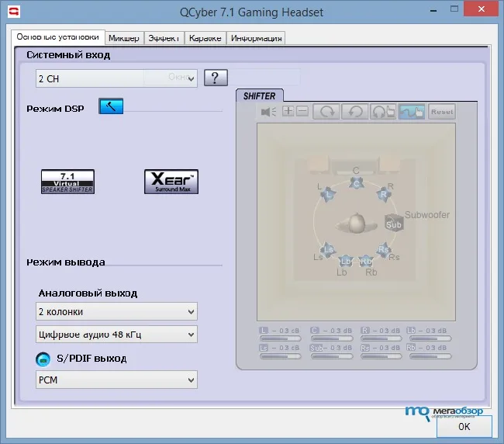The image size is (504, 444).
Task: Switch to the Микшер tab
Action: point(124,38)
